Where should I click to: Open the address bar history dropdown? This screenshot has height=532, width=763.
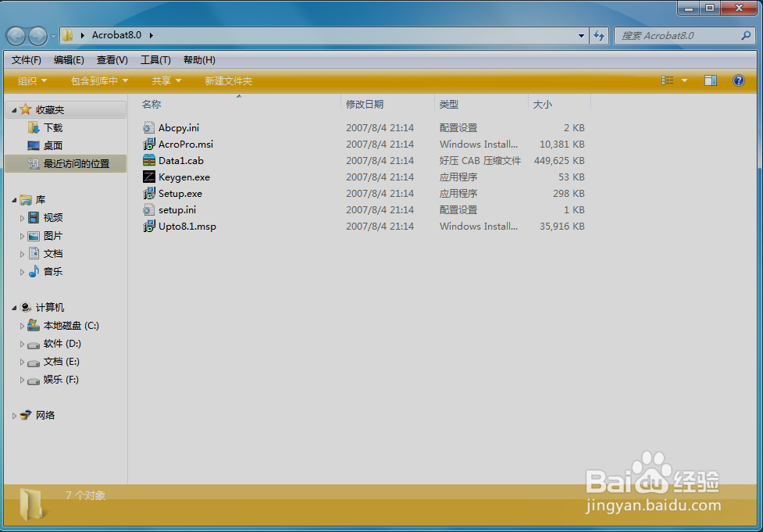(x=581, y=35)
